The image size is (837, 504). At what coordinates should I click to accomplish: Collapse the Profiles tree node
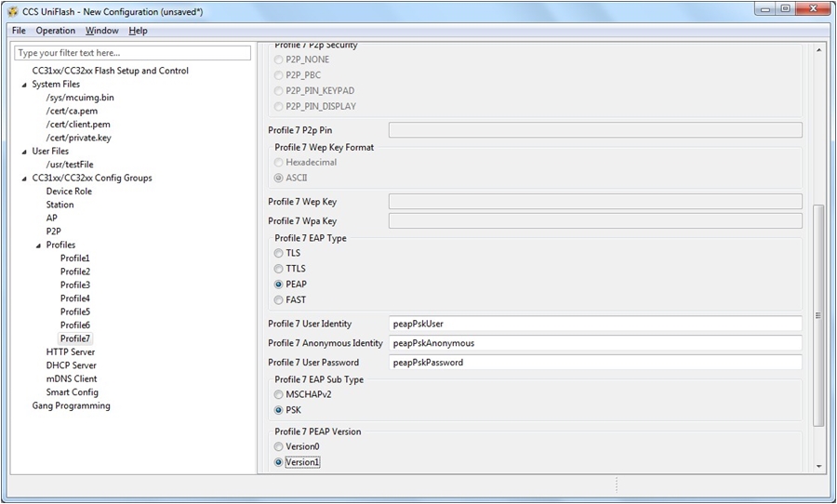(38, 245)
